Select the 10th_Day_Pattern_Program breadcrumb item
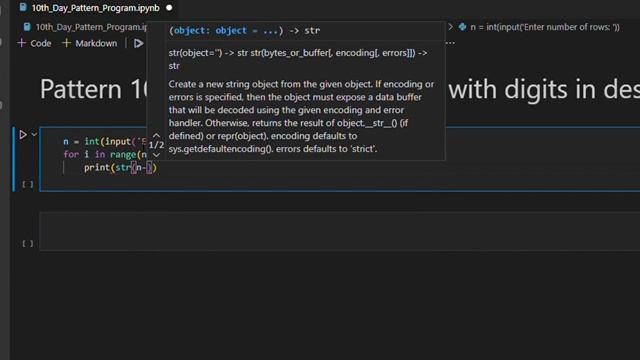The image size is (640, 360). pos(91,27)
